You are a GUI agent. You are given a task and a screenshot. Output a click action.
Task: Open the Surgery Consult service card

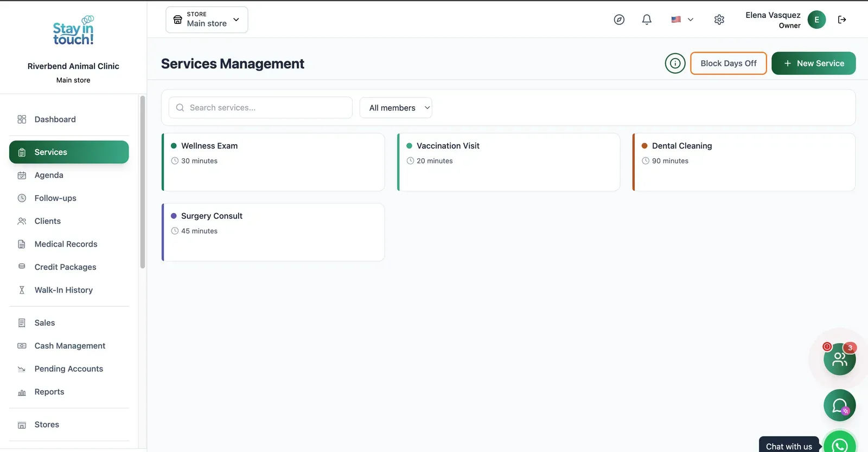(273, 232)
